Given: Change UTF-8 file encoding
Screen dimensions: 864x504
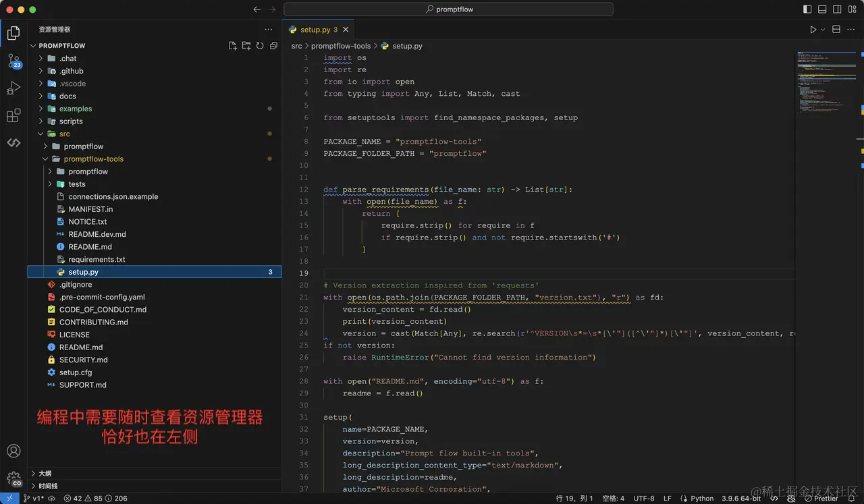Looking at the screenshot, I should pyautogui.click(x=644, y=499).
